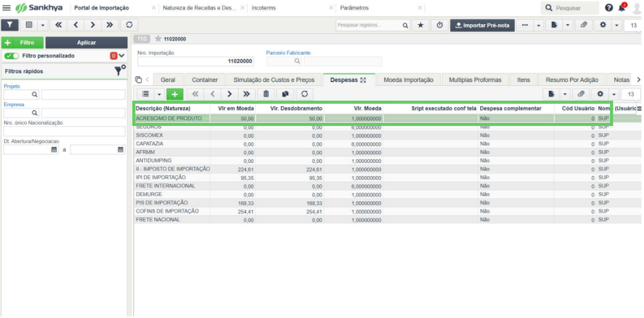Go to last record in main toolbar
Screen dimensions: 644x318
tap(109, 25)
